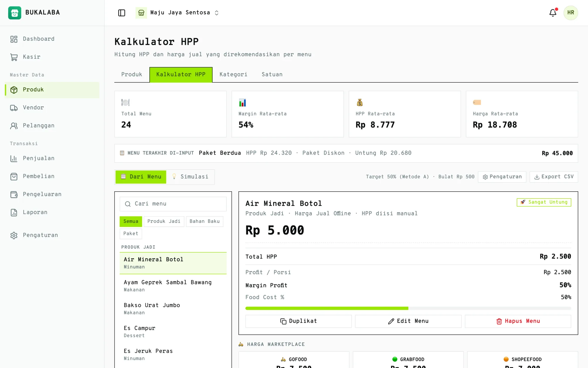Open Vendor in the sidebar
Viewport: 588px width, 368px height.
52,107
